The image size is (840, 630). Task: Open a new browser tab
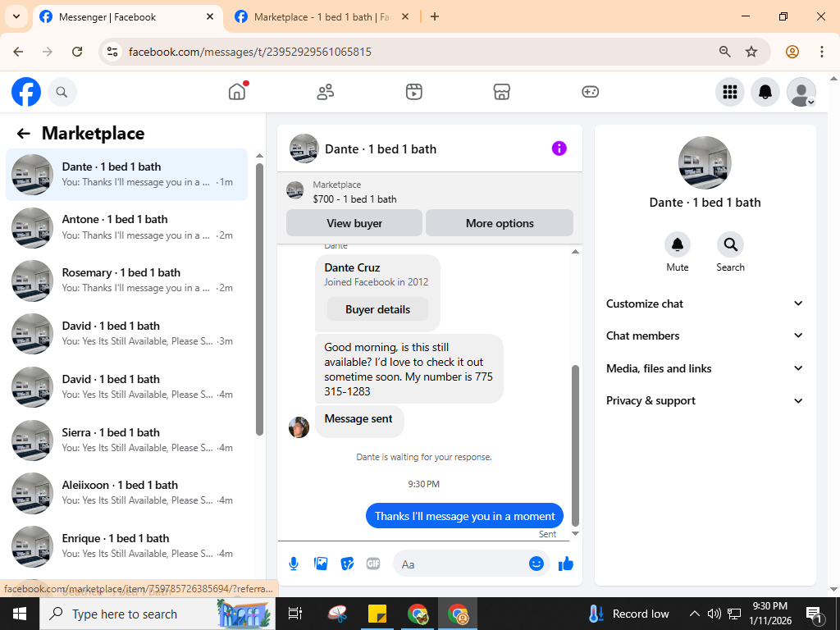(x=435, y=16)
